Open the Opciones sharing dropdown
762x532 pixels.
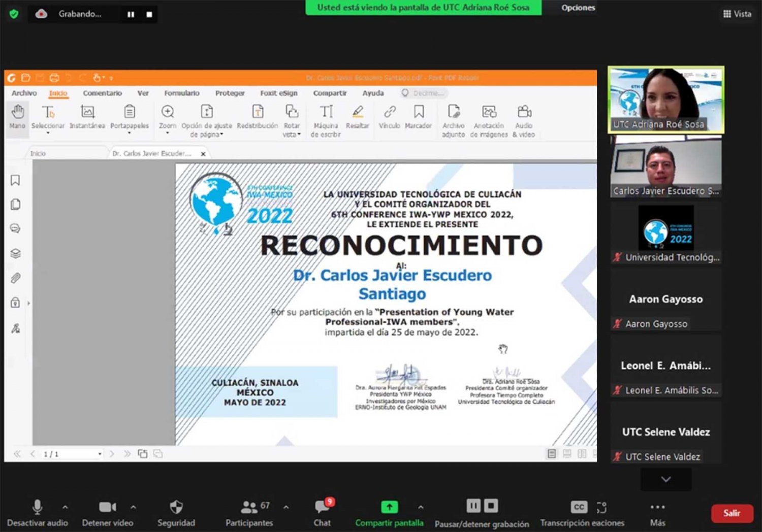(x=578, y=8)
